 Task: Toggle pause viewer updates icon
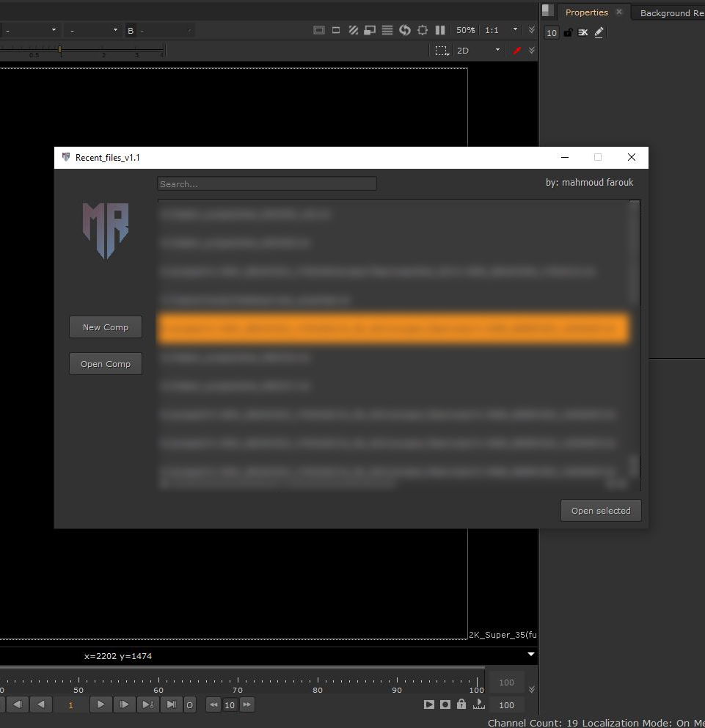pos(440,30)
